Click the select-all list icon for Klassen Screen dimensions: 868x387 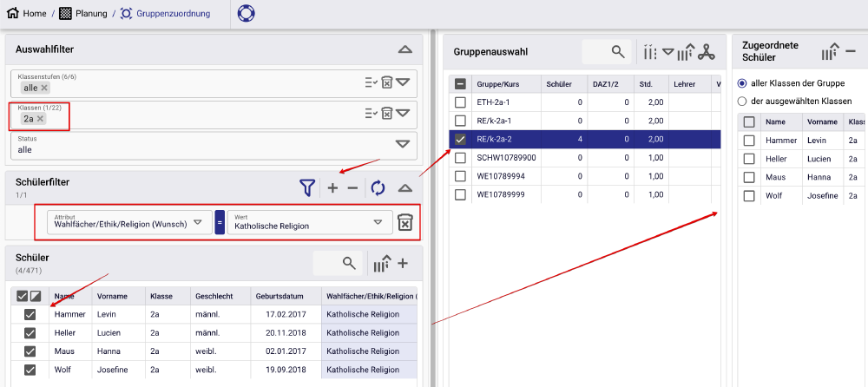tap(370, 113)
